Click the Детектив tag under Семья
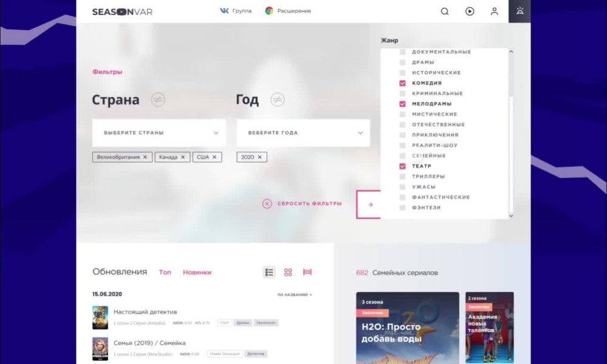Viewport: 607px width, 364px height. 256,354
